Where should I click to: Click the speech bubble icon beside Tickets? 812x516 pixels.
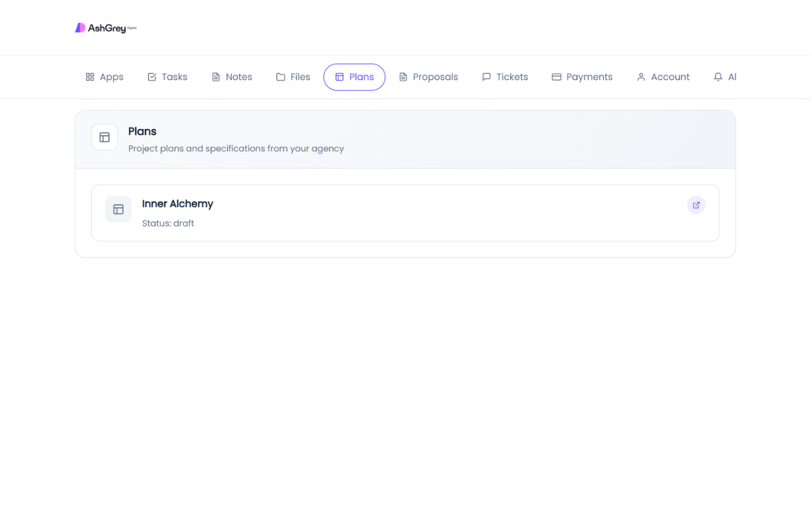pos(487,77)
